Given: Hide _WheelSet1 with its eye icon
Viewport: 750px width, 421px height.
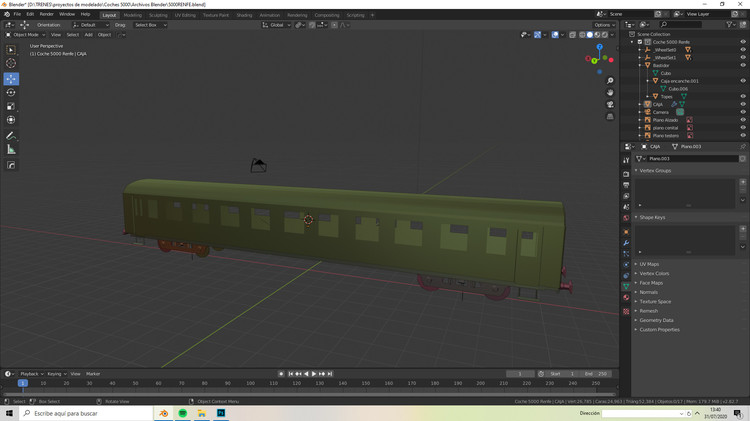Looking at the screenshot, I should pyautogui.click(x=743, y=57).
